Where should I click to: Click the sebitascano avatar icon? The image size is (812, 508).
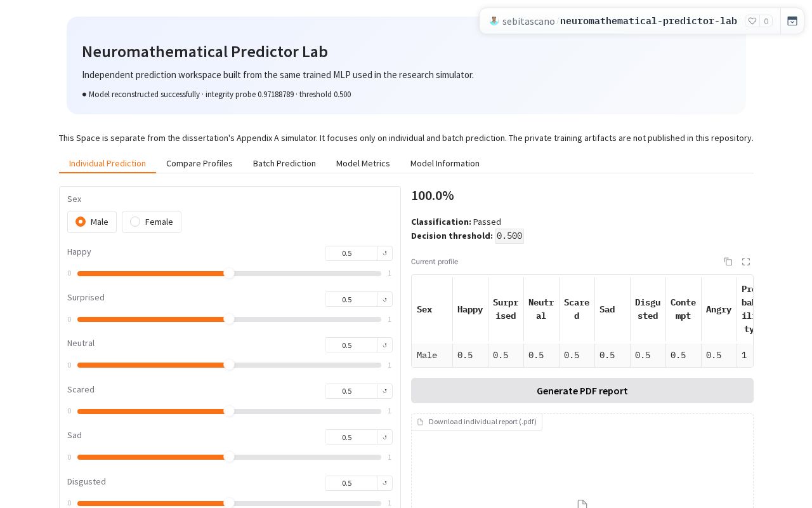(x=494, y=21)
